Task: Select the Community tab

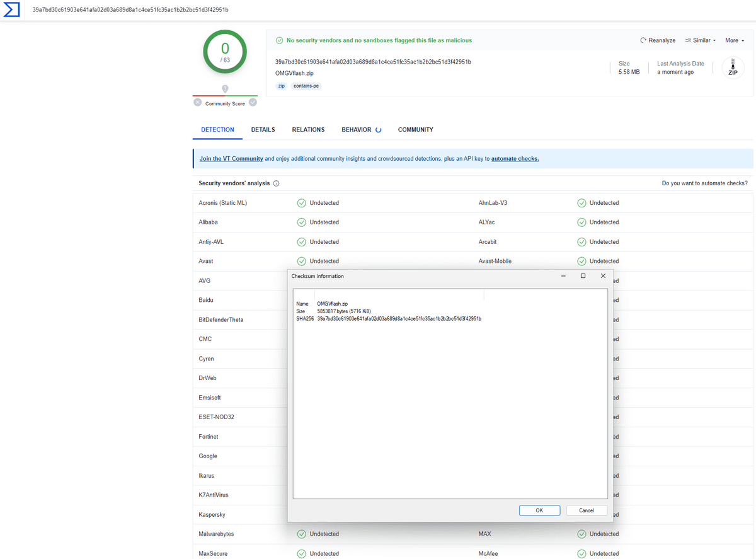Action: click(415, 130)
